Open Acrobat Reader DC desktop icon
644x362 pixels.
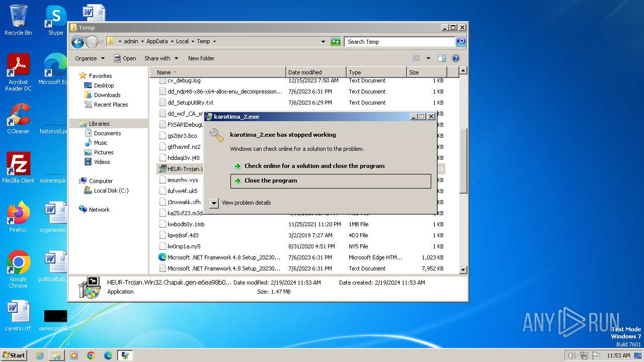[18, 72]
